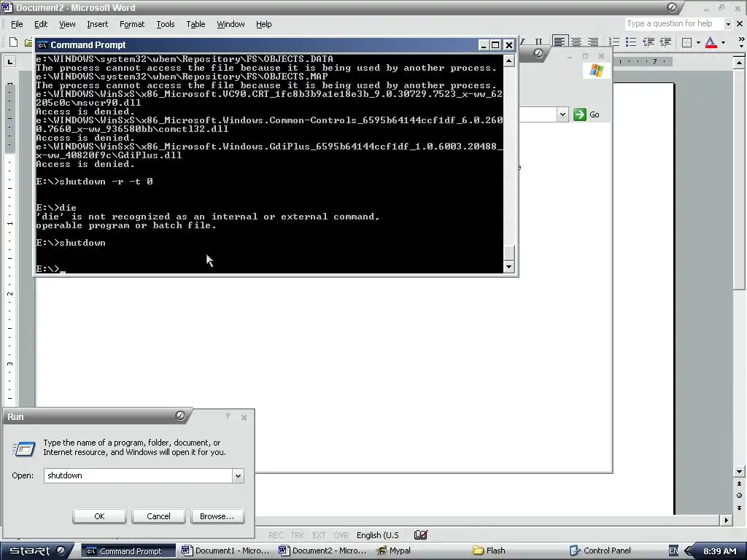
Task: Open the Edit menu
Action: [x=41, y=24]
